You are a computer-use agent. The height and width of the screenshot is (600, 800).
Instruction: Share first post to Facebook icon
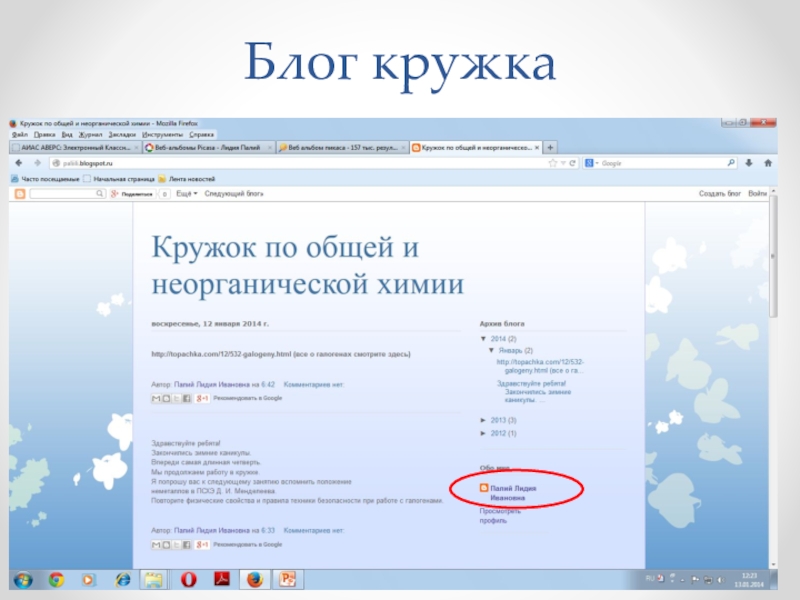click(x=186, y=399)
